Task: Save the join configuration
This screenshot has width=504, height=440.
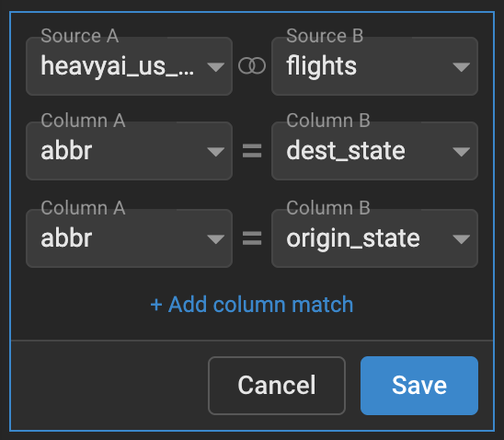Action: [x=419, y=386]
